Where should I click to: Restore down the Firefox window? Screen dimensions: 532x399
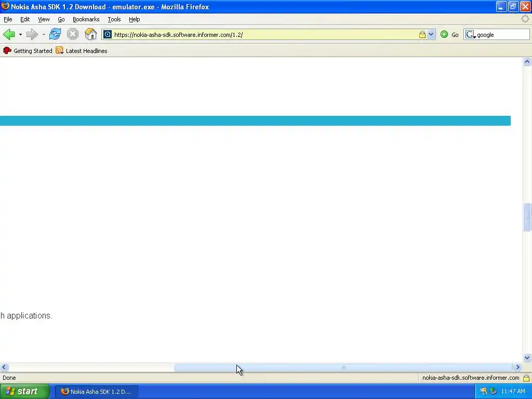[513, 6]
